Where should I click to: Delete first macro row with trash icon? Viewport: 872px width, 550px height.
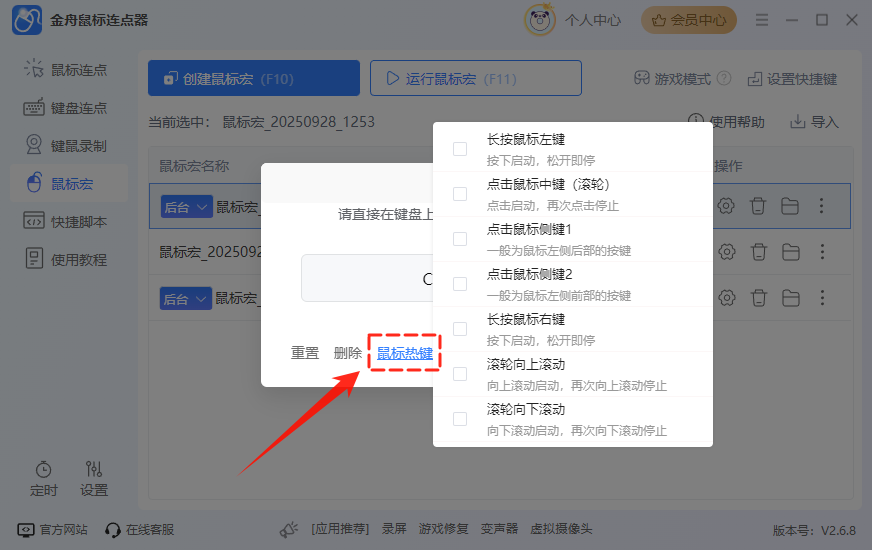(x=757, y=206)
